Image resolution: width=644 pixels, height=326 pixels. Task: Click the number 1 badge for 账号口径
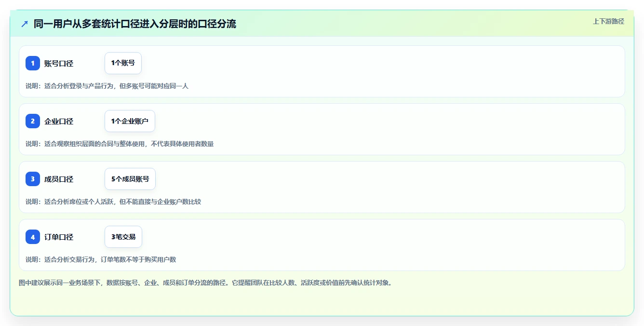[33, 63]
